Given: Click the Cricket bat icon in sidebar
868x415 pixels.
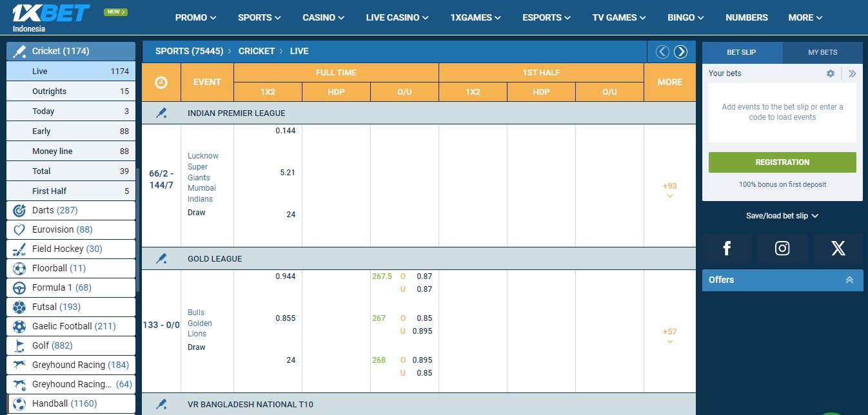Looking at the screenshot, I should click(x=19, y=51).
